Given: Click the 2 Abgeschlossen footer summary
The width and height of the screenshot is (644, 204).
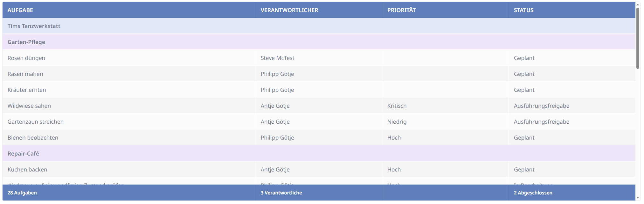Looking at the screenshot, I should tap(533, 193).
